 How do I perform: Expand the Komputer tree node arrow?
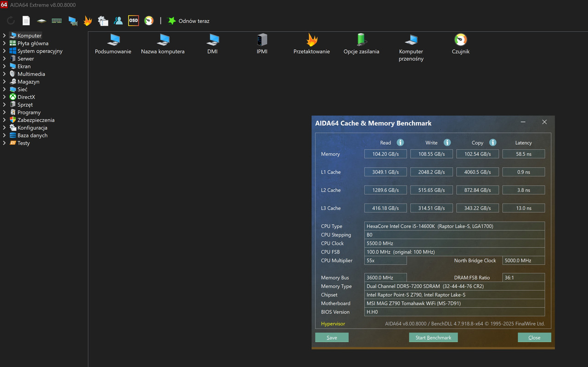tap(4, 35)
